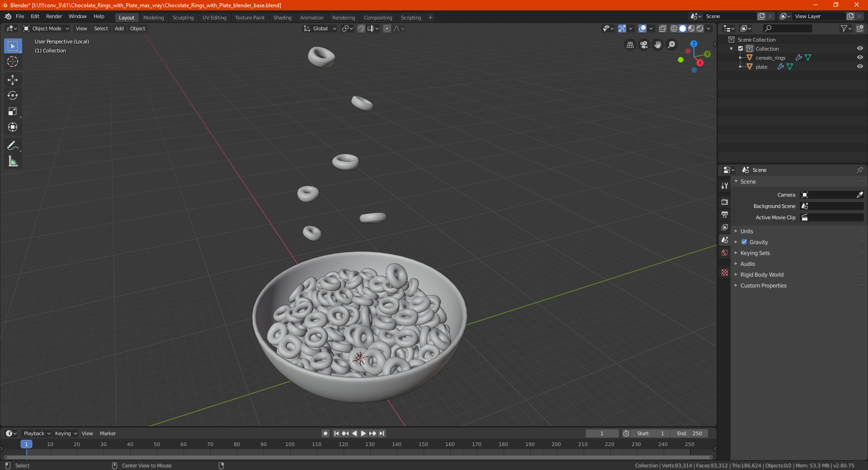Switch to rendered shading mode

point(700,28)
